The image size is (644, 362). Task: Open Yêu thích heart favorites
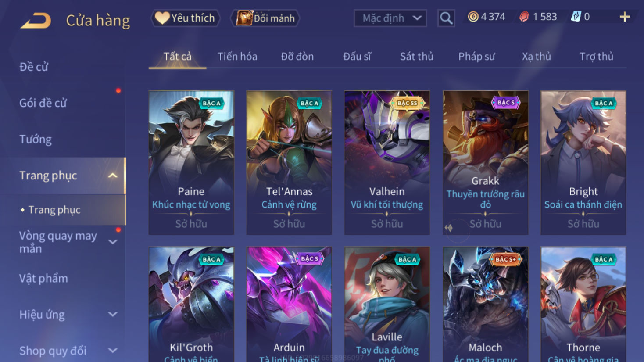(x=186, y=18)
